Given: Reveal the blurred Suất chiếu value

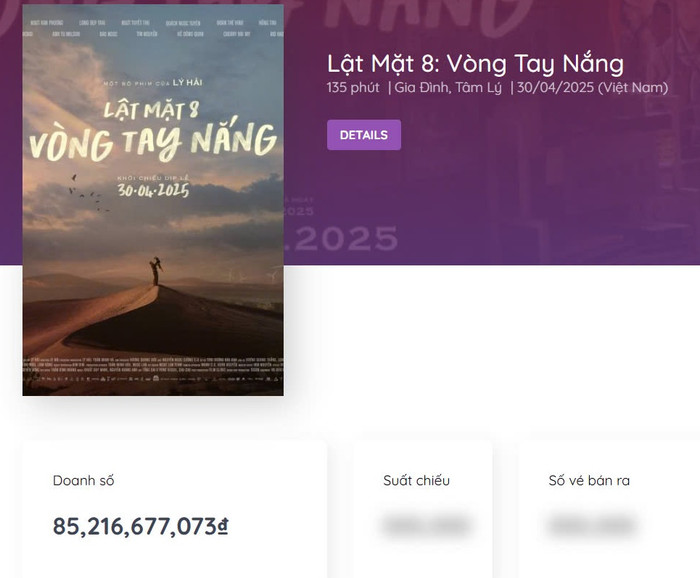Looking at the screenshot, I should tap(426, 525).
